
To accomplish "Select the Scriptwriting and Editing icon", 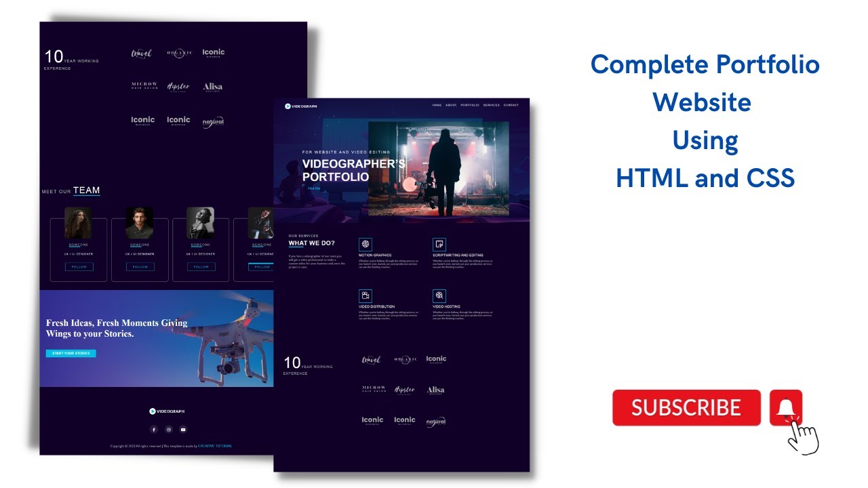I will point(439,244).
